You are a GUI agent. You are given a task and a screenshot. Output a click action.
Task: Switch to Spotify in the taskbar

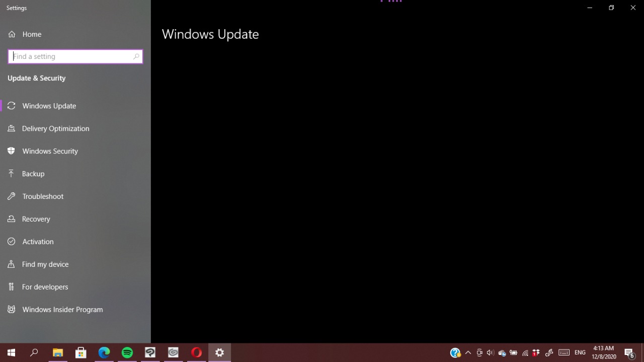point(127,352)
